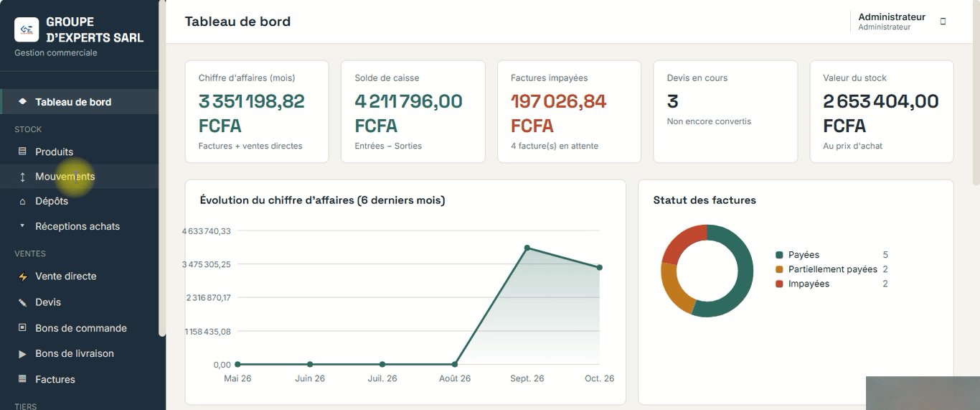The height and width of the screenshot is (410, 980).
Task: Select the Devis en cours card
Action: [x=725, y=111]
